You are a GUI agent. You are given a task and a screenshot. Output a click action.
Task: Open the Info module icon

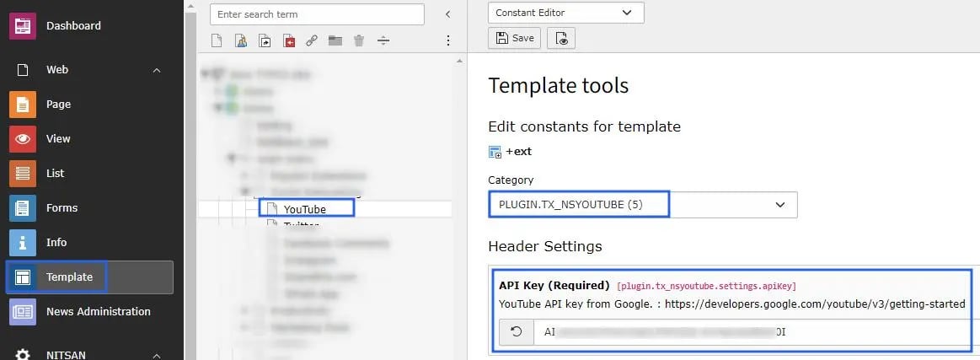[23, 243]
